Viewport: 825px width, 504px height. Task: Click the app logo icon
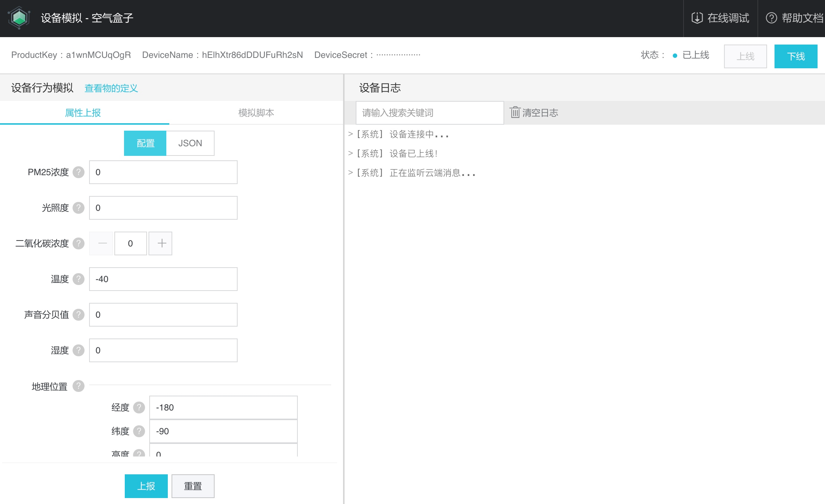[x=19, y=17]
